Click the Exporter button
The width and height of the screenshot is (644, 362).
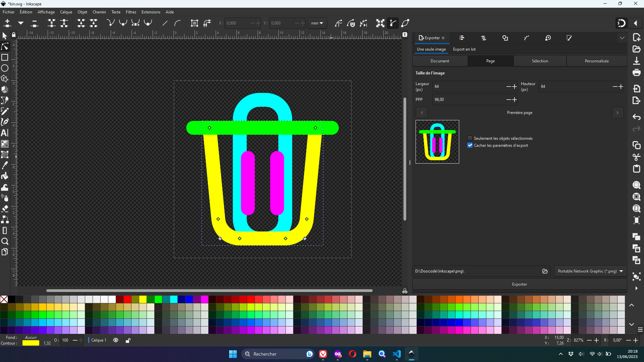519,284
